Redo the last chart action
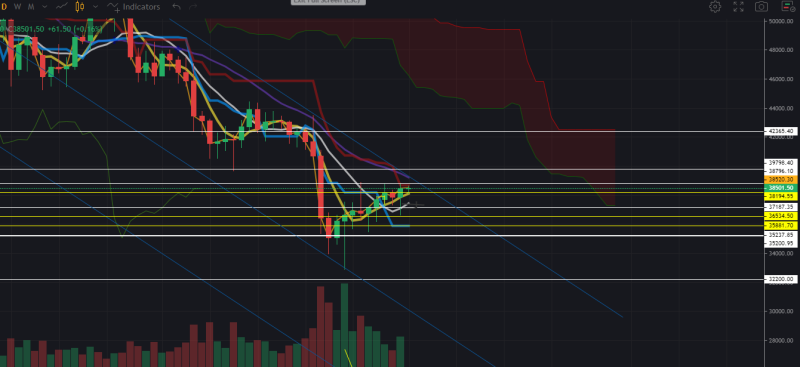800x367 pixels. pyautogui.click(x=193, y=7)
